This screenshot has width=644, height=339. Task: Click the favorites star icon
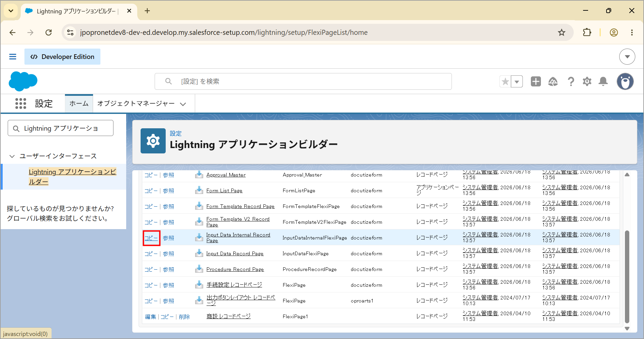click(505, 81)
